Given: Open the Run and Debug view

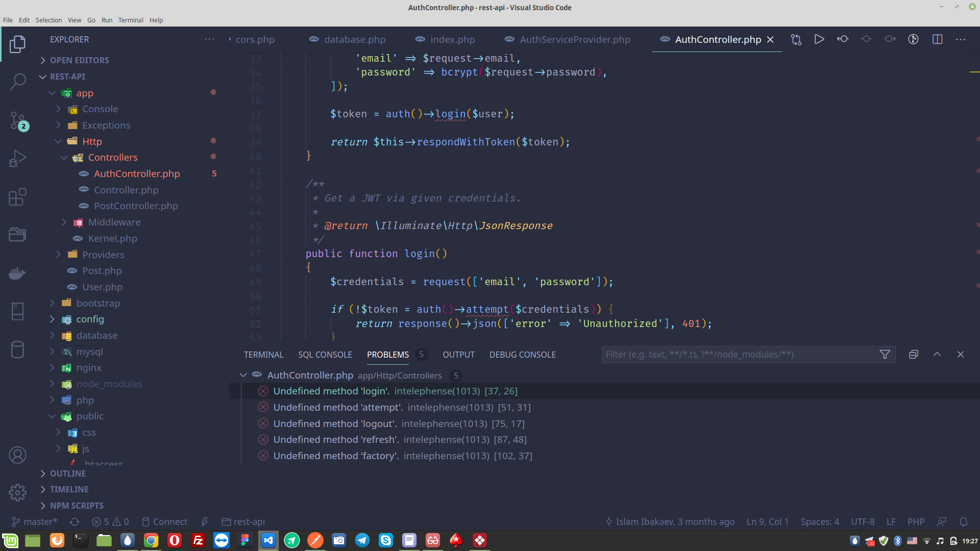Looking at the screenshot, I should (17, 159).
